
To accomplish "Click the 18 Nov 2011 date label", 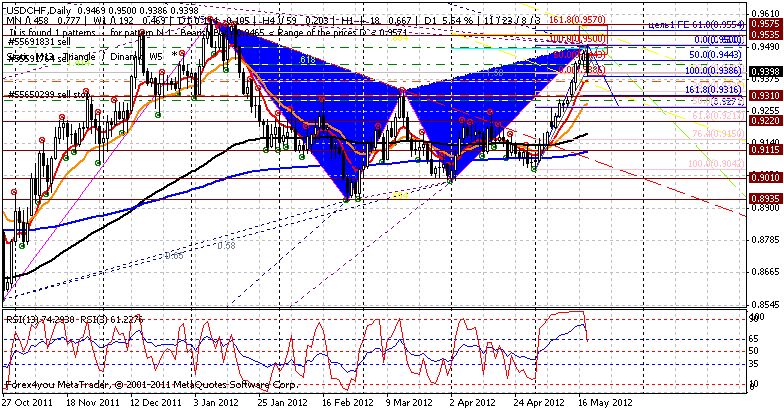I will pos(92,402).
